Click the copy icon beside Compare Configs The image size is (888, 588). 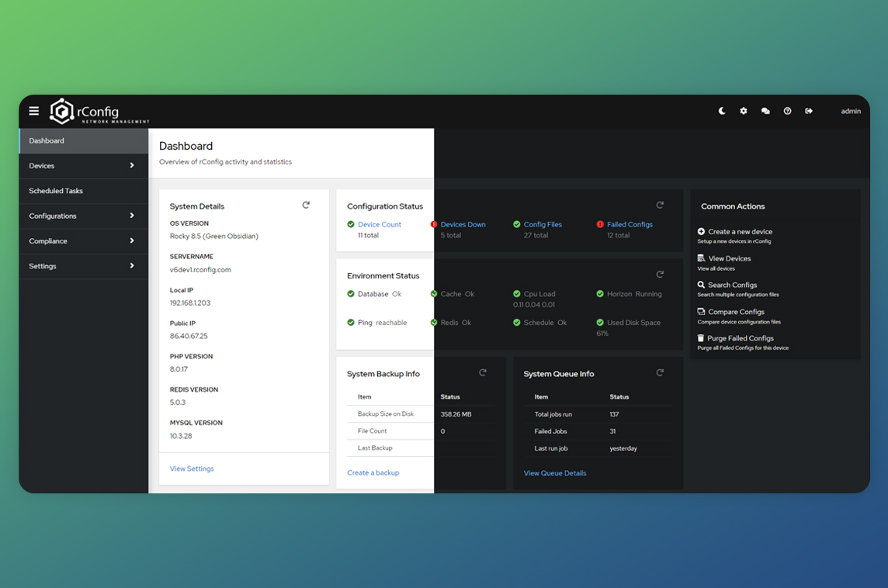click(701, 311)
